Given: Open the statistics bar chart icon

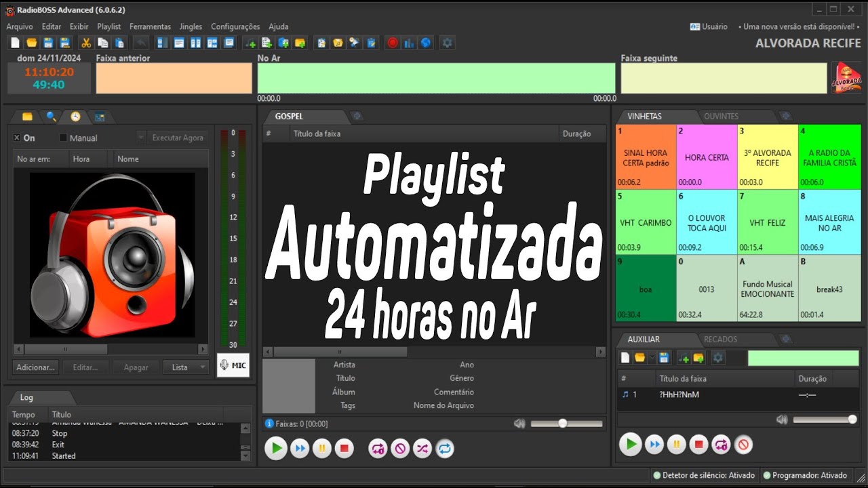Looking at the screenshot, I should [x=409, y=43].
